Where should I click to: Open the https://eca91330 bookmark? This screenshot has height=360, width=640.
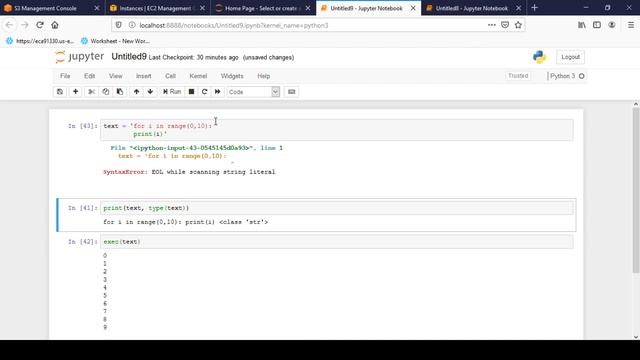click(40, 41)
